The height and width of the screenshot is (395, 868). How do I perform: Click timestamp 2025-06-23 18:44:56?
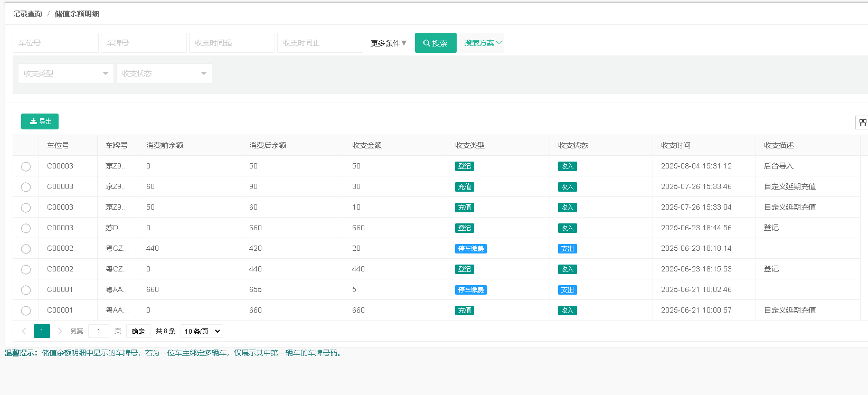click(x=696, y=228)
